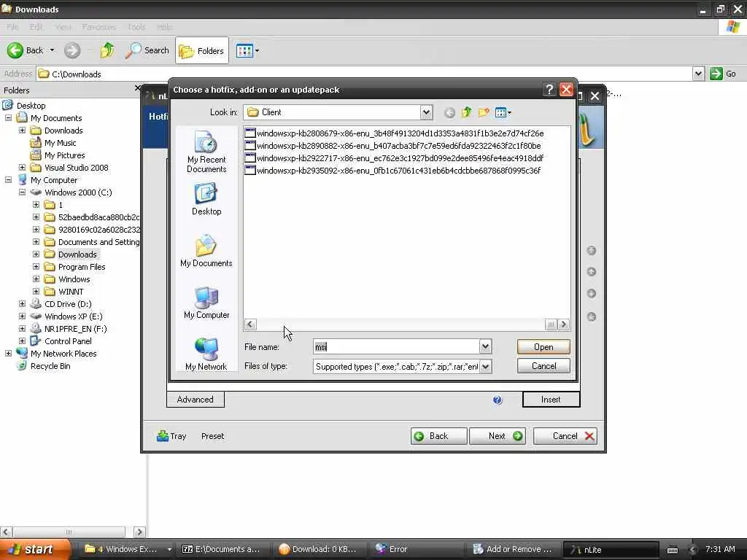Go up one level in file dialog

point(466,112)
